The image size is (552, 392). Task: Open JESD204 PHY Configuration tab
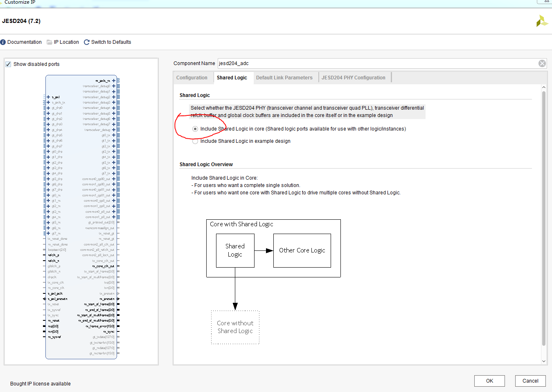(354, 78)
